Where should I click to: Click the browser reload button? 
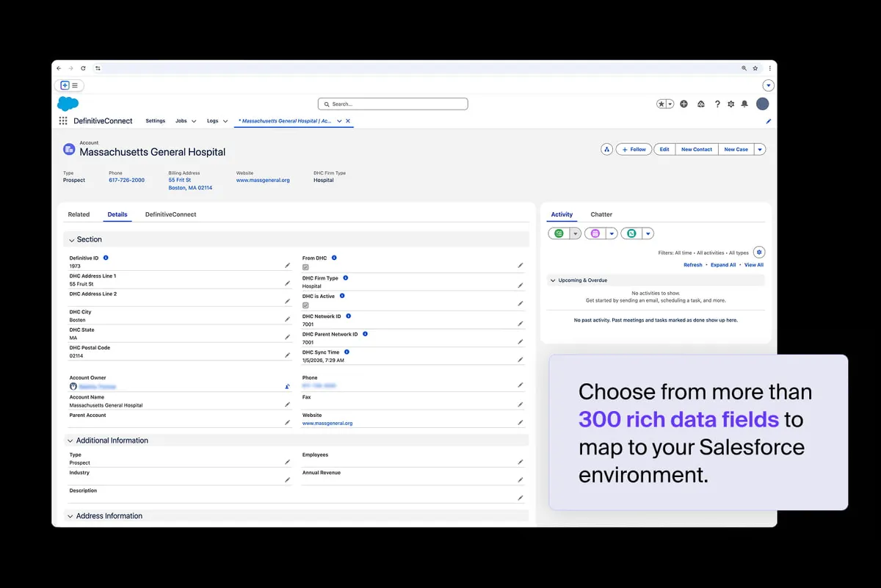click(x=83, y=68)
